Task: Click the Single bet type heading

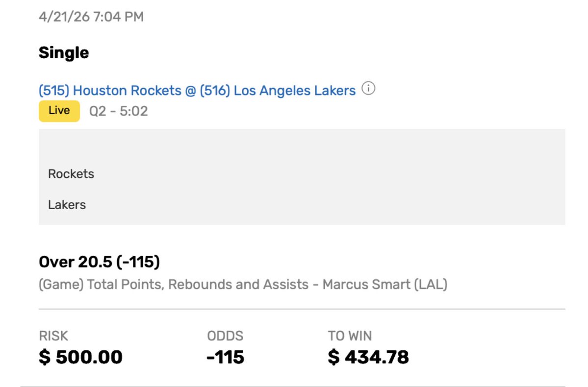Action: 64,52
